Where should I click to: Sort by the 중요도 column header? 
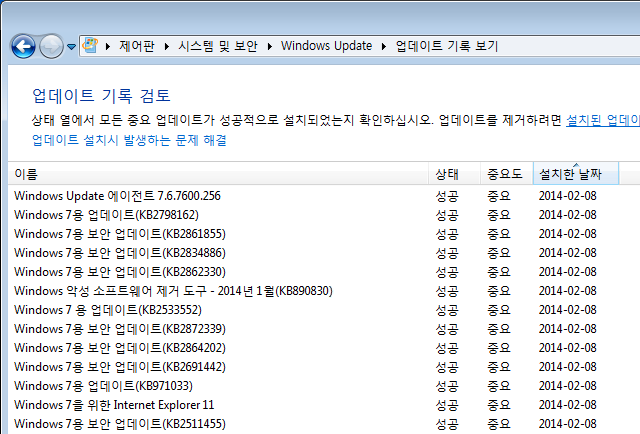507,174
